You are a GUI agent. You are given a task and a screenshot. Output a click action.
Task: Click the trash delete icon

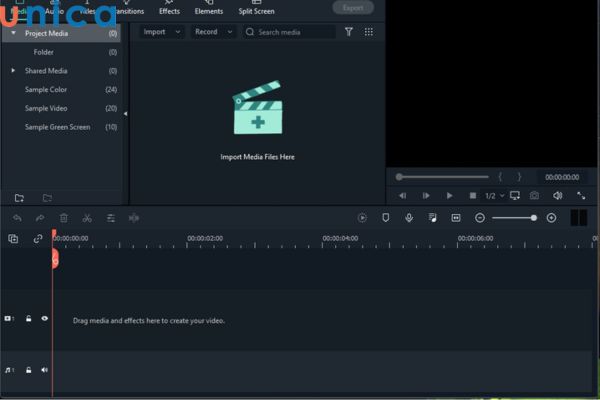click(64, 218)
